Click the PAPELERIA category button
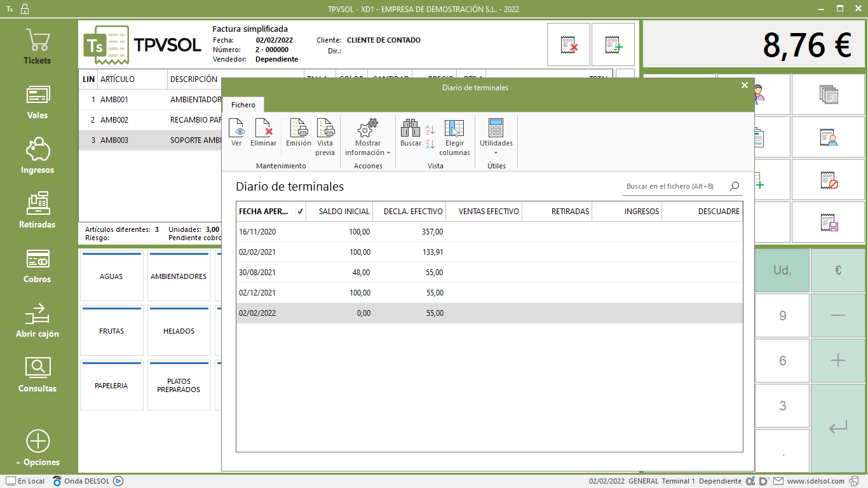Image resolution: width=868 pixels, height=488 pixels. (111, 386)
